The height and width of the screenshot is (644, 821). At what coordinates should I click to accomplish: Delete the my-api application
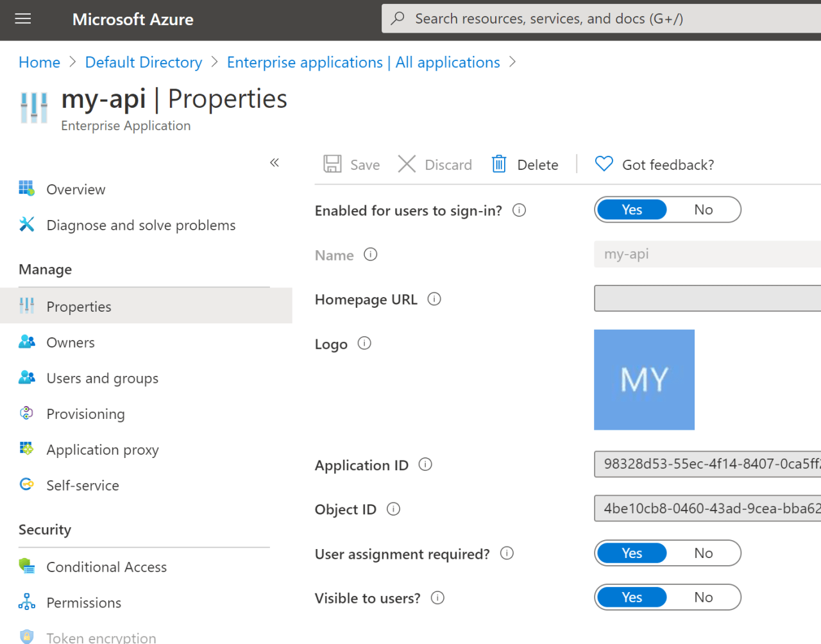[525, 164]
